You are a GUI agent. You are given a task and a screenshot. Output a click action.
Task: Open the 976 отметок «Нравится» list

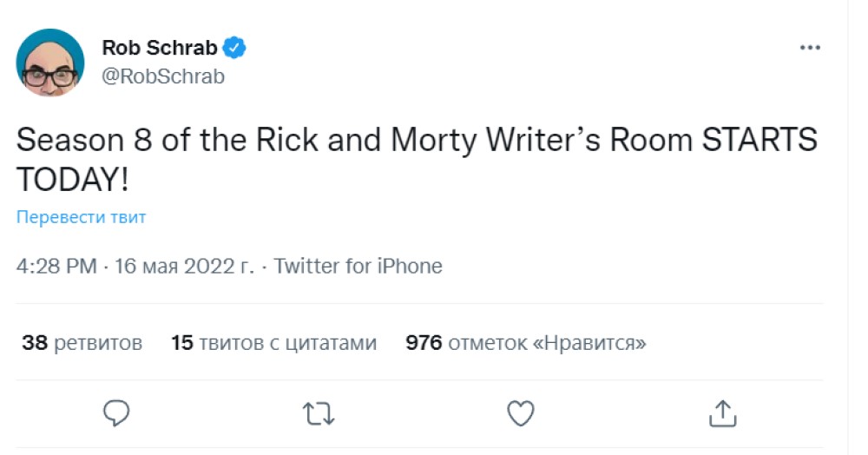click(x=526, y=343)
